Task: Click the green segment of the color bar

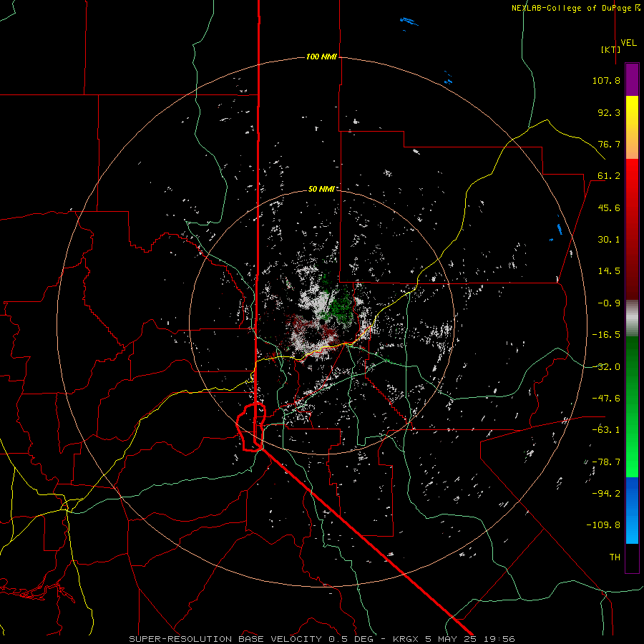Action: [x=632, y=406]
